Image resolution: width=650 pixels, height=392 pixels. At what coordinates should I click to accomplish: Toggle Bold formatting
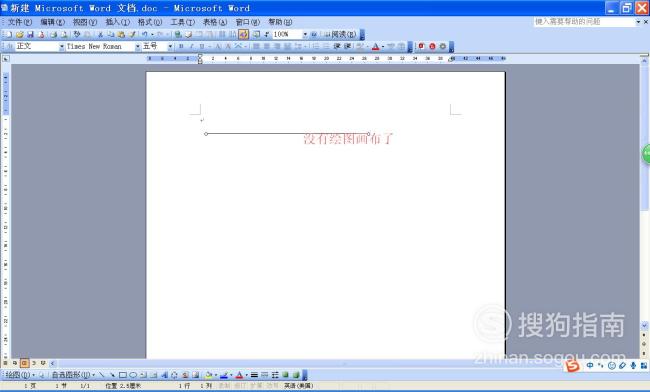pos(181,46)
